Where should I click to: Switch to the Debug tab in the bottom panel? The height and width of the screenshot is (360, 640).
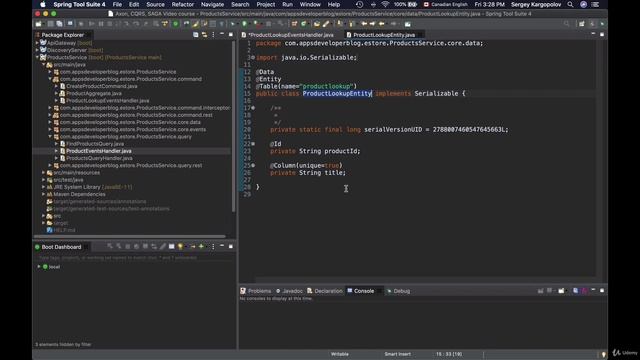click(x=398, y=291)
